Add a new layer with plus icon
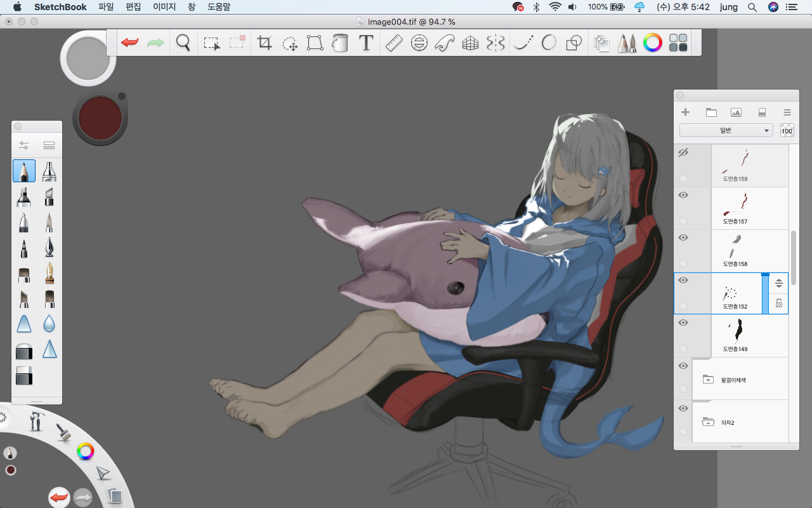Image resolution: width=812 pixels, height=508 pixels. click(685, 112)
